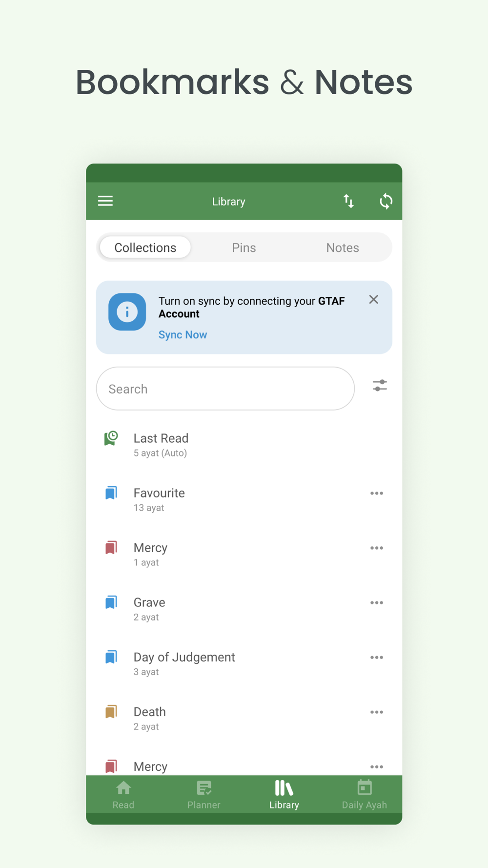
Task: Dismiss the GTAF sync banner
Action: pyautogui.click(x=374, y=300)
